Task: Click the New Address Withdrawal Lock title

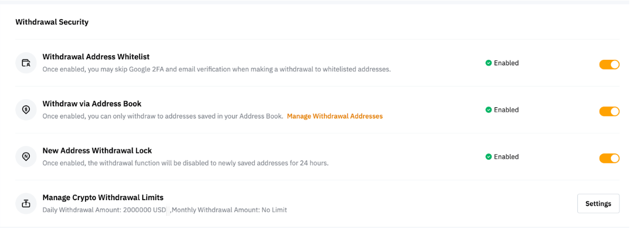Action: [x=97, y=150]
